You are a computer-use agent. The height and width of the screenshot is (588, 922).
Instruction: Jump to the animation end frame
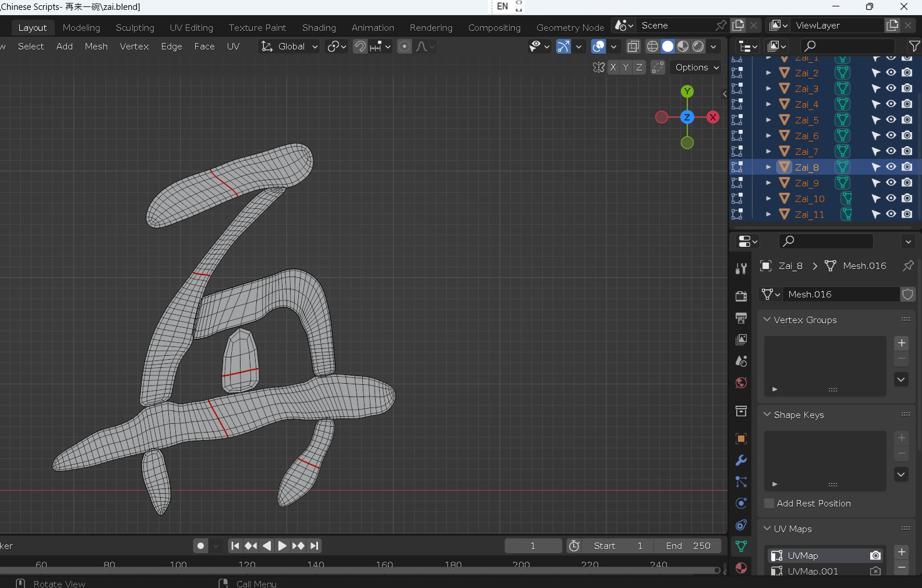click(x=315, y=546)
